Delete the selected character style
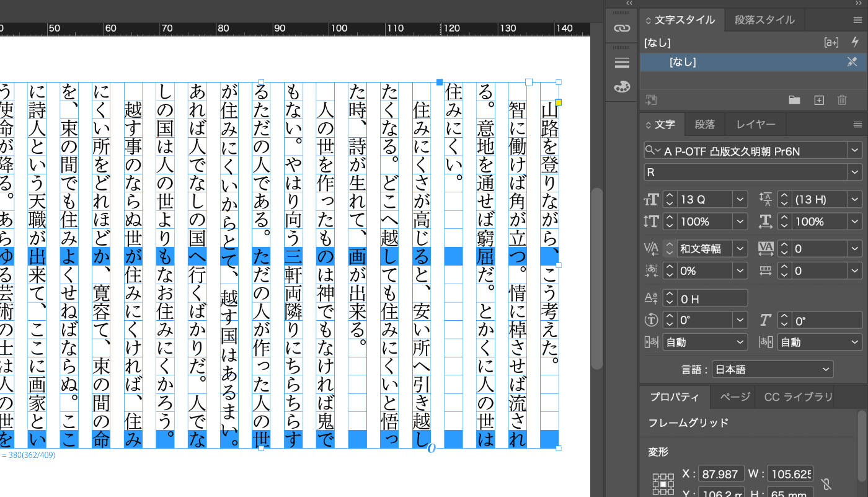The image size is (868, 497). point(841,100)
